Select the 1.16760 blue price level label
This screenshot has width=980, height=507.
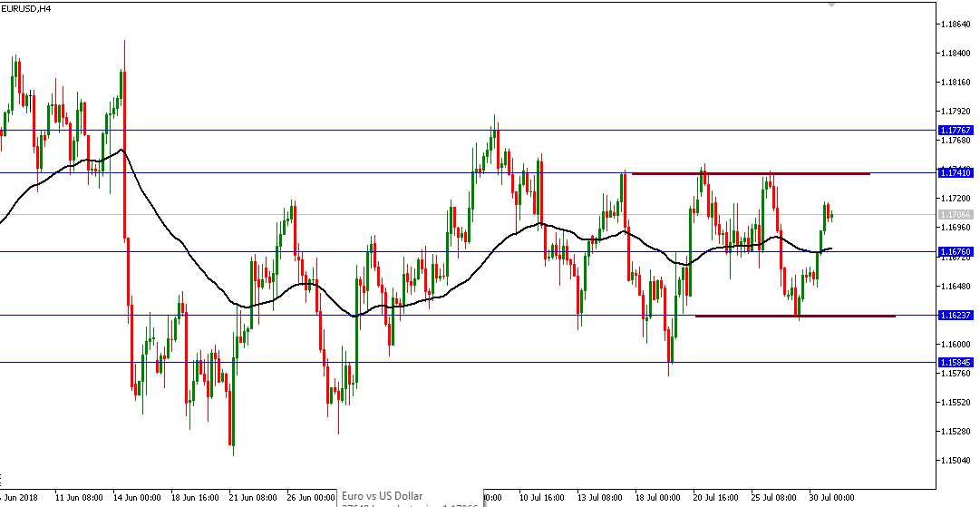[x=955, y=252]
